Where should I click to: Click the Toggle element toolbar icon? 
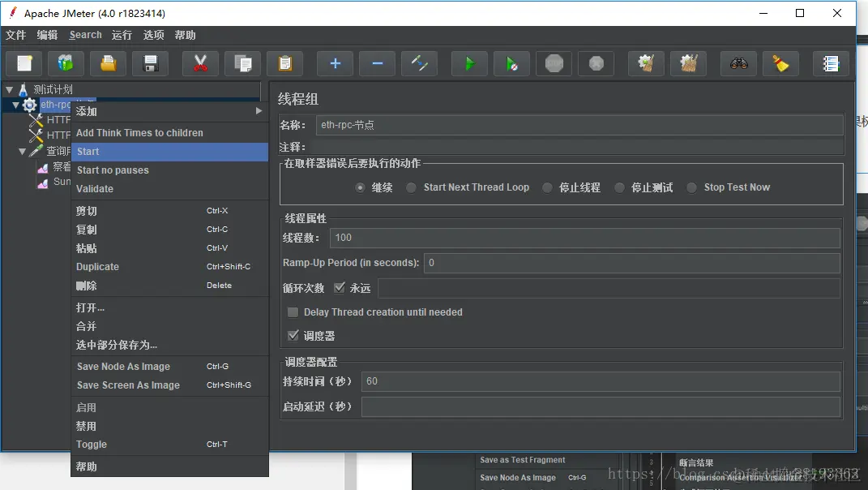pos(419,63)
